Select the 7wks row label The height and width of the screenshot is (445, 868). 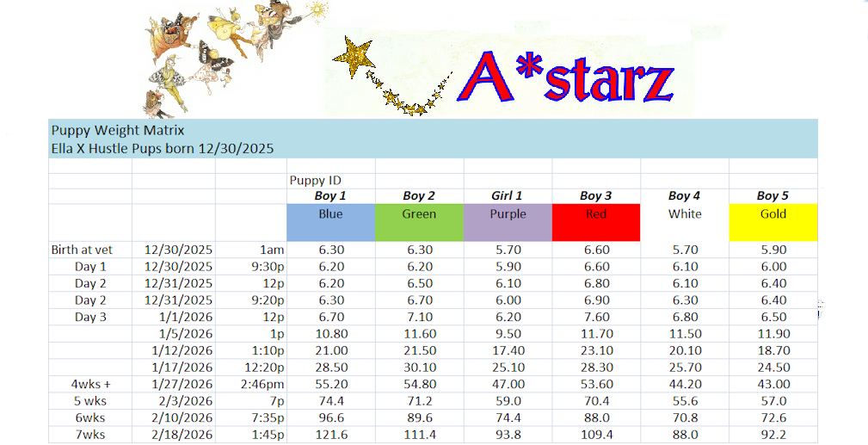[90, 436]
